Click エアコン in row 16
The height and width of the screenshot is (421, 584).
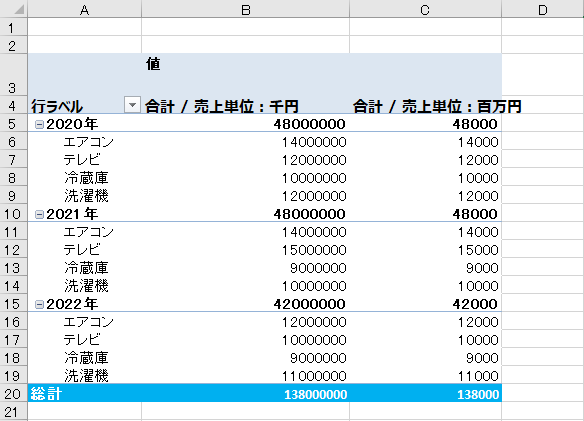89,322
